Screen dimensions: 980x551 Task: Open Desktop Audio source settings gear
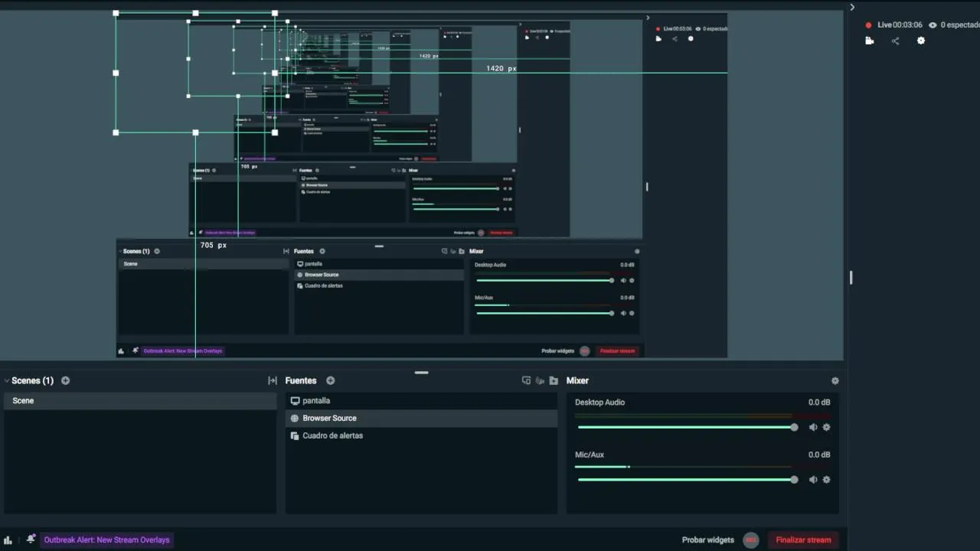tap(826, 427)
